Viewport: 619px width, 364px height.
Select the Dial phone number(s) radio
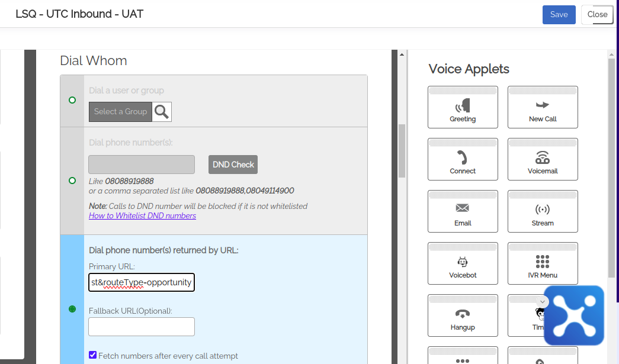coord(72,181)
